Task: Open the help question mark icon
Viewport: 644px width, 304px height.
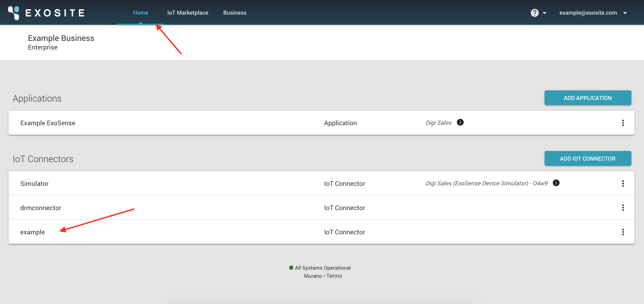Action: 535,12
